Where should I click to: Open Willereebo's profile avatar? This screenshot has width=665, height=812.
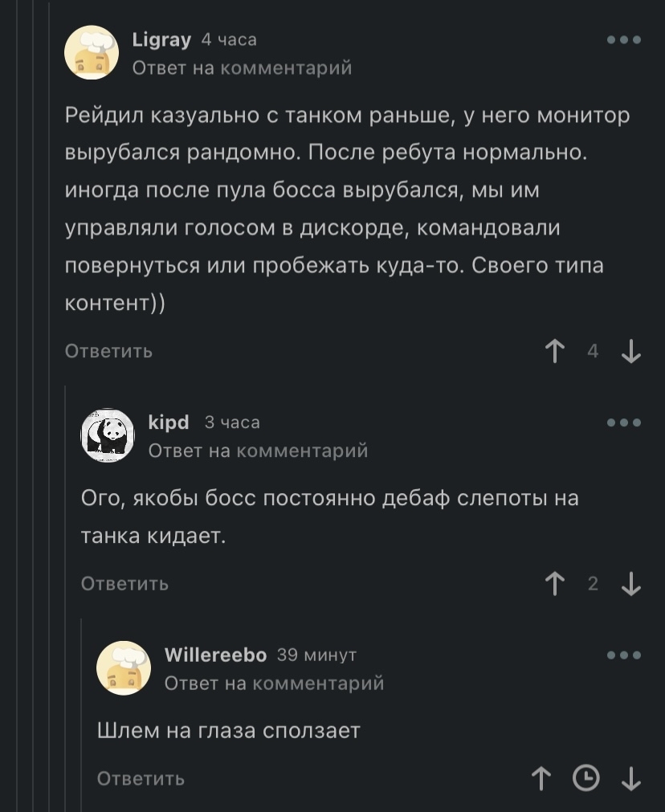(x=124, y=667)
